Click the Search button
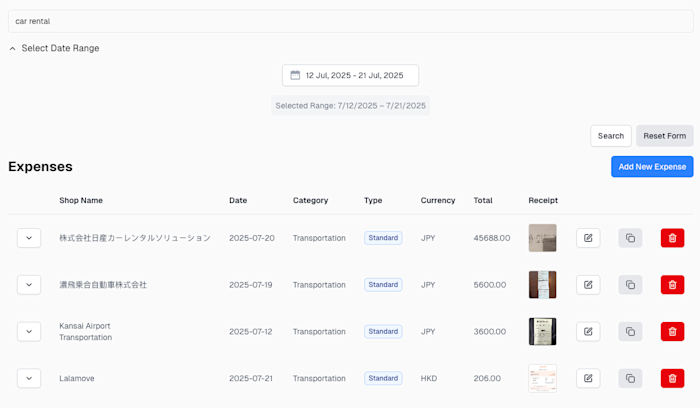Viewport: 700px width, 408px height. coord(611,136)
